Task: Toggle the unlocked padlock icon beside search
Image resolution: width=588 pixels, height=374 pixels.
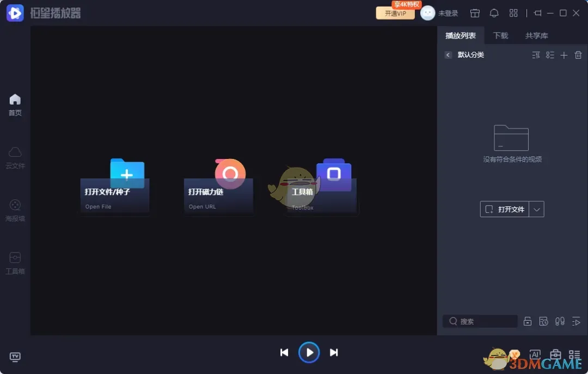Action: click(528, 321)
